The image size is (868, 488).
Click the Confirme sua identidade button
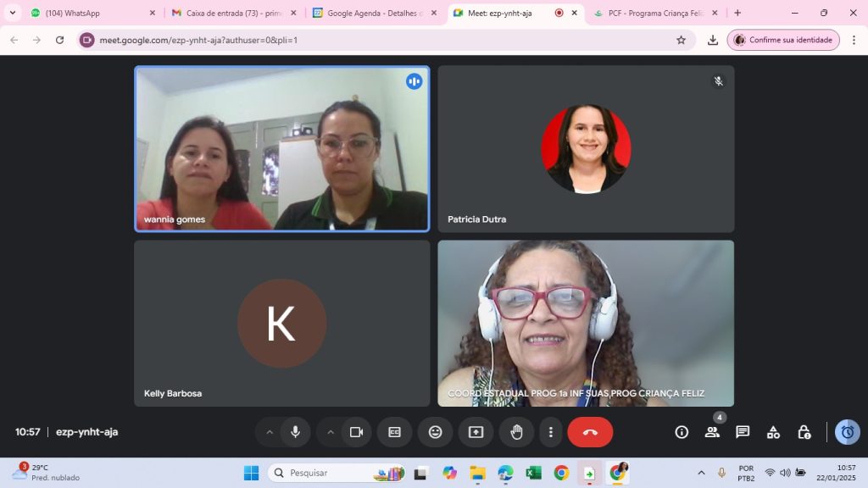click(x=782, y=40)
